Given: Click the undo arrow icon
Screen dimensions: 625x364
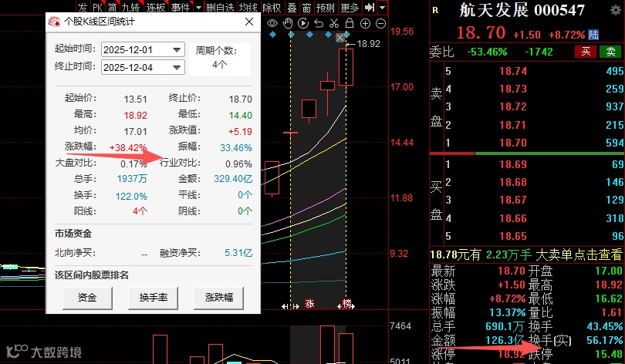Looking at the screenshot, I should pos(319,23).
